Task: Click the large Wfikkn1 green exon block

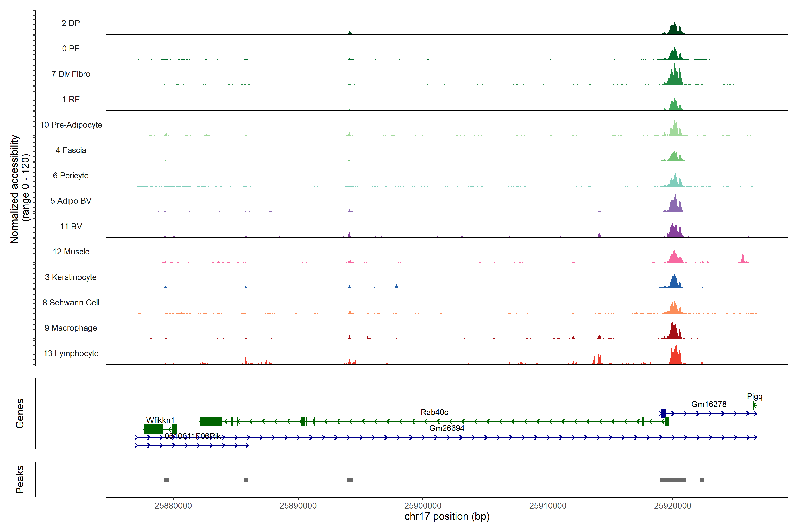Action: point(153,429)
